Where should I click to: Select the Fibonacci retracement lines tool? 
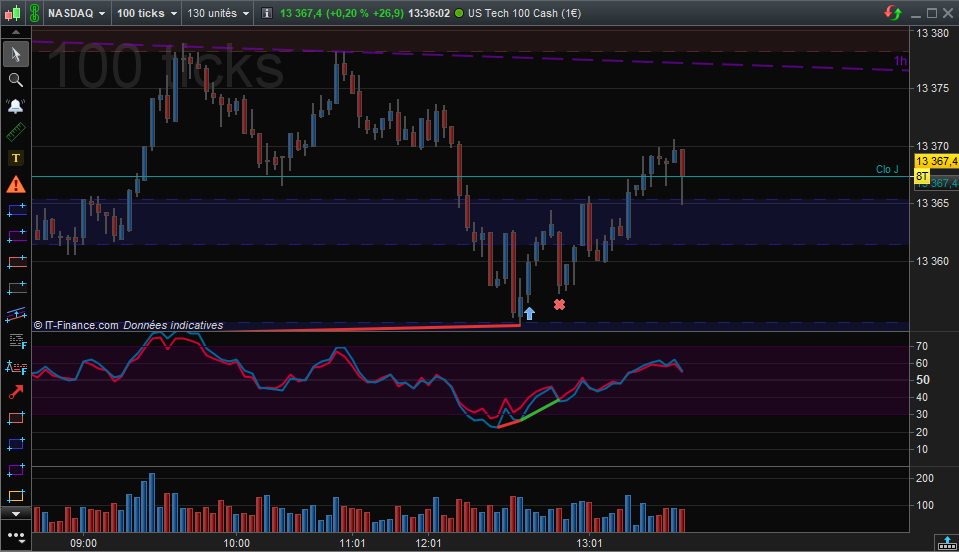[x=17, y=340]
